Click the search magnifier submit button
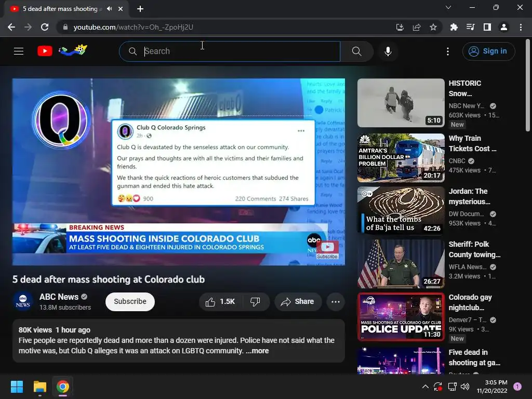 coord(356,51)
